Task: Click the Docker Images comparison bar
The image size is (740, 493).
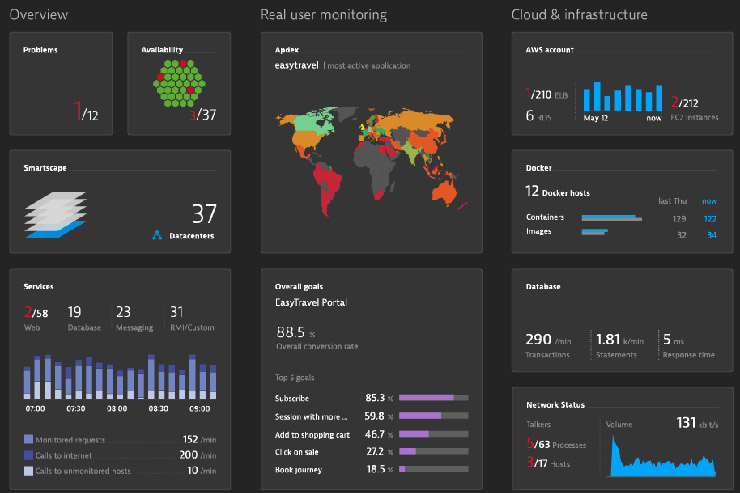Action: point(595,234)
